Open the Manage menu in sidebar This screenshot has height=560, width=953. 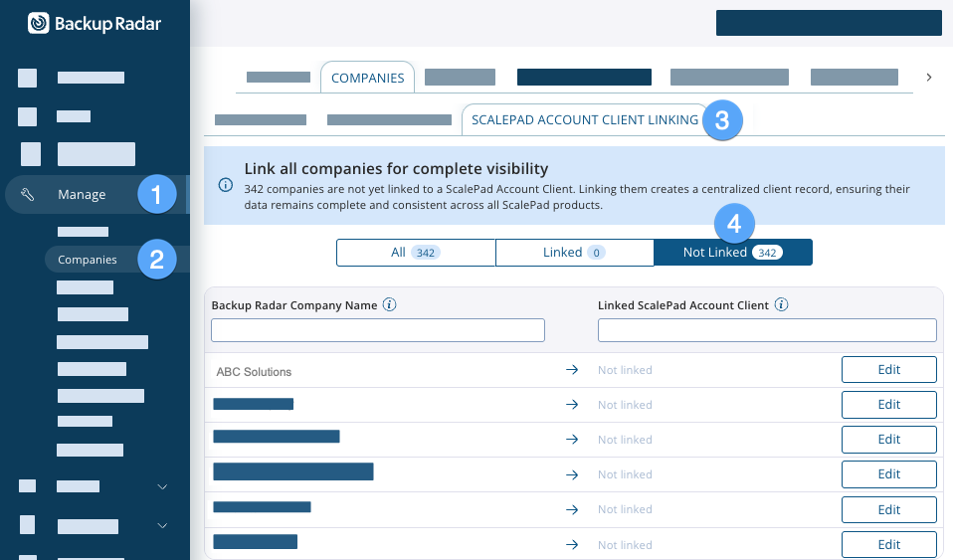(82, 195)
